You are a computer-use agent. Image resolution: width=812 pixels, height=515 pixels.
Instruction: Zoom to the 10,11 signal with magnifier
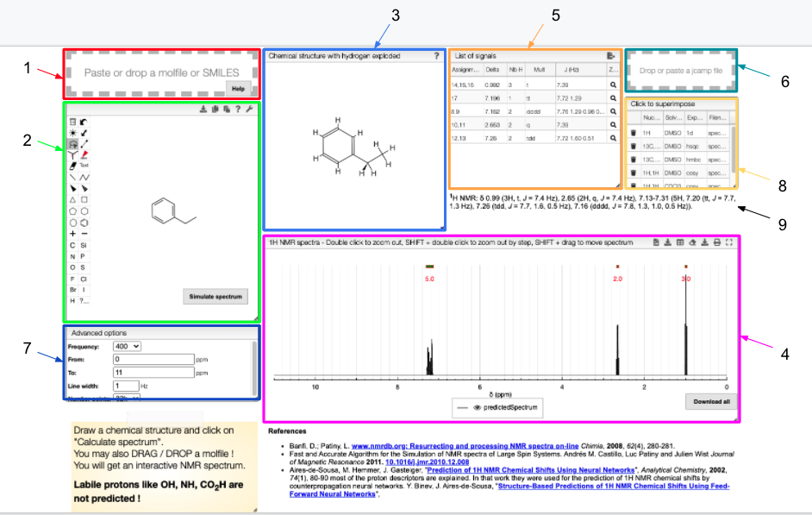[613, 125]
